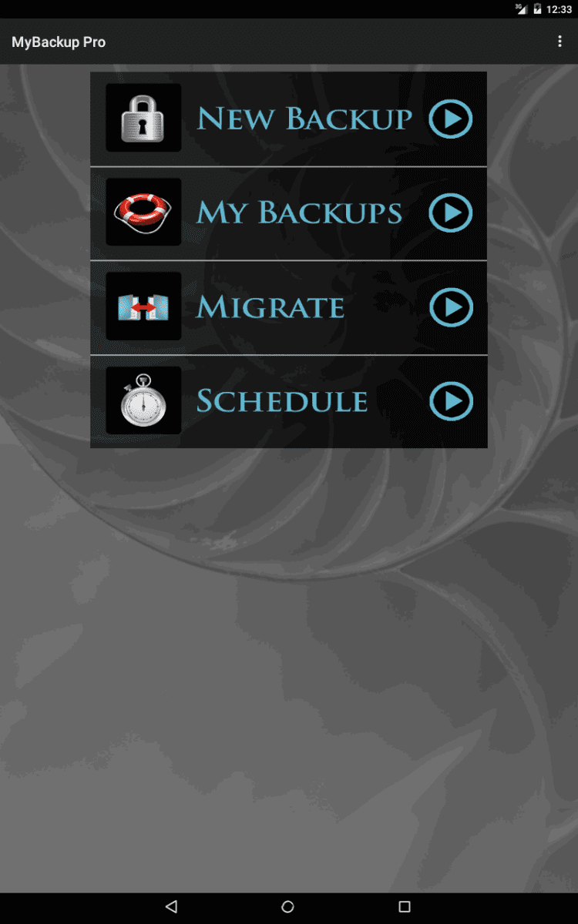The height and width of the screenshot is (924, 578).
Task: Open the three-dot overflow menu
Action: point(560,42)
